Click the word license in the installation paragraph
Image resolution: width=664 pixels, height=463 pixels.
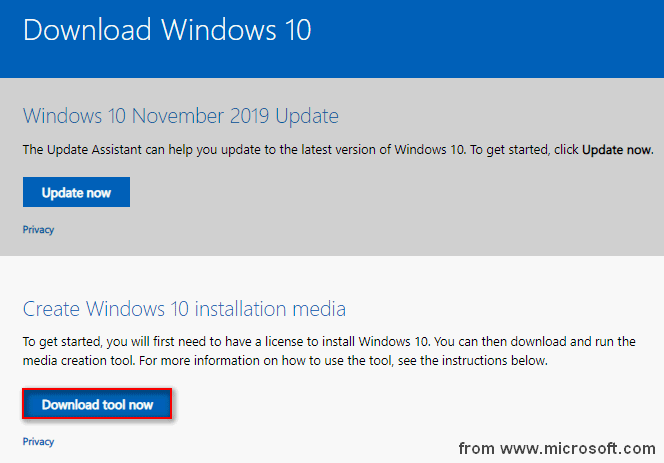click(284, 341)
